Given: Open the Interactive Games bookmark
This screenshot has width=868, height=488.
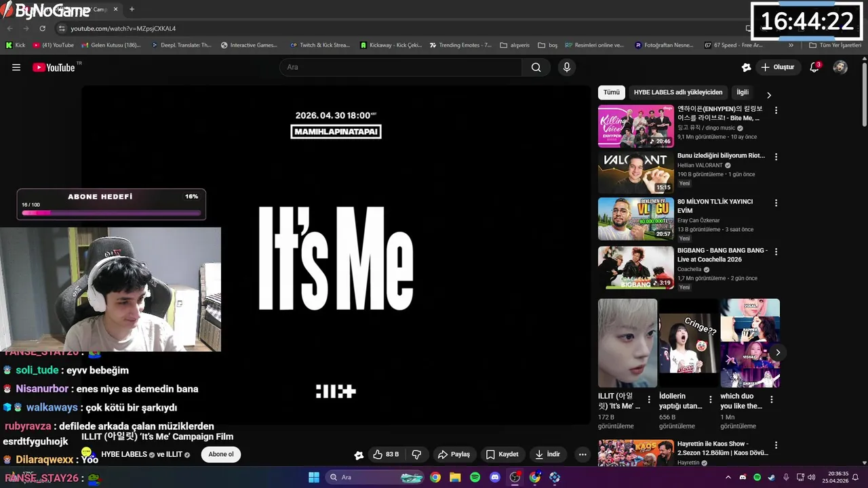Looking at the screenshot, I should tap(250, 45).
